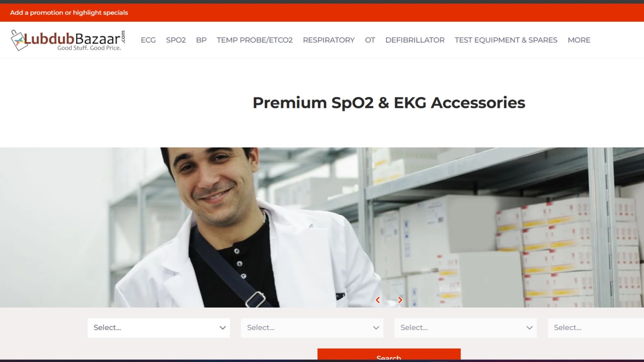The width and height of the screenshot is (644, 362).
Task: Expand the first Select dropdown
Action: click(x=159, y=328)
